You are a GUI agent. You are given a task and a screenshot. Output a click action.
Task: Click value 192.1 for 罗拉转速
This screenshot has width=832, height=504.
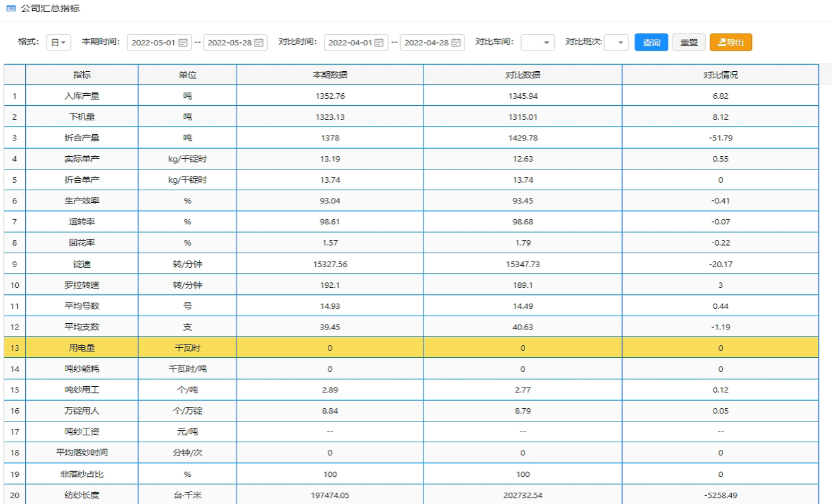[x=330, y=285]
